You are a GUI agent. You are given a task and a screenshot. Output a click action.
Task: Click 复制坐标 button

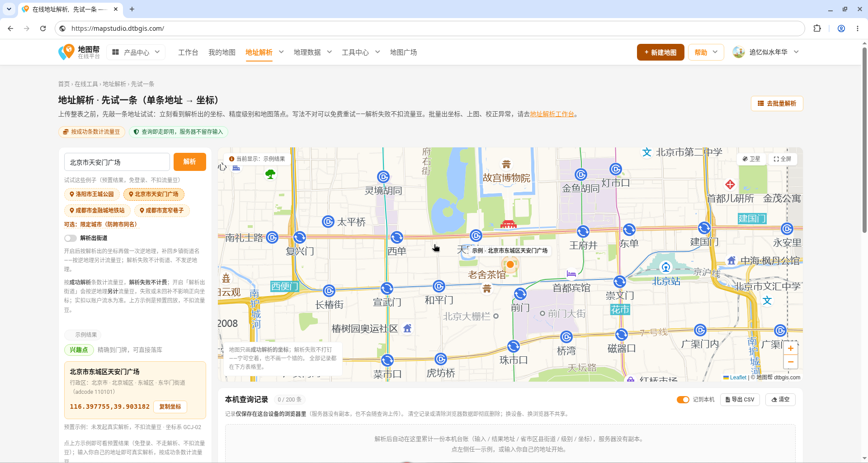click(x=170, y=406)
